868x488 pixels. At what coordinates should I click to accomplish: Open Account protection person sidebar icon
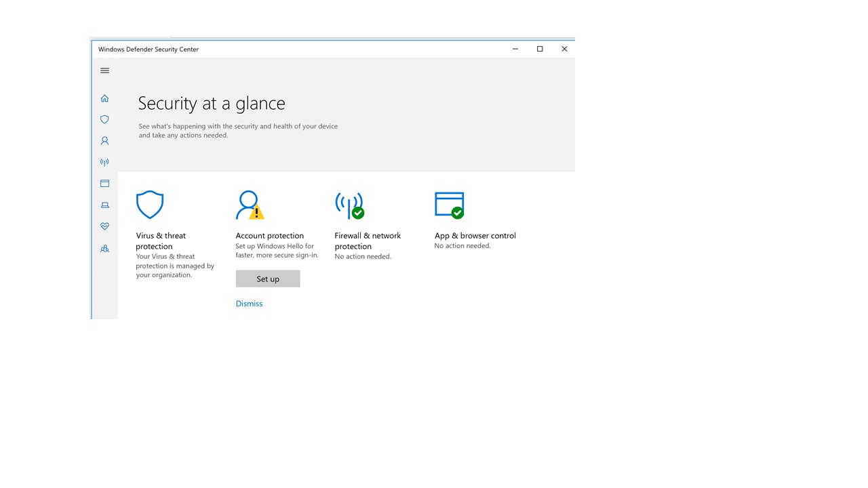104,141
